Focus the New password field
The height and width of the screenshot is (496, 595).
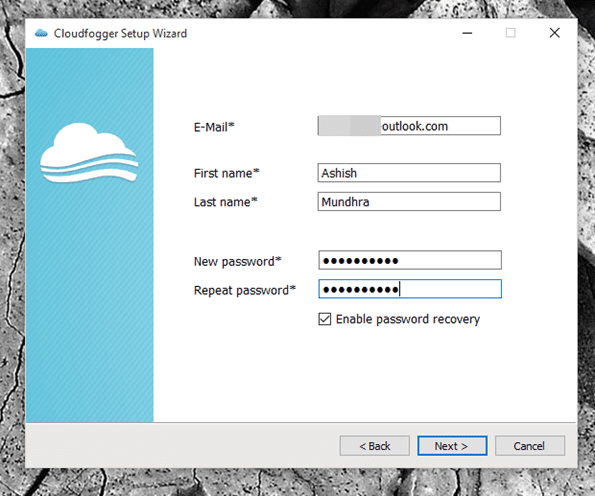(x=410, y=260)
